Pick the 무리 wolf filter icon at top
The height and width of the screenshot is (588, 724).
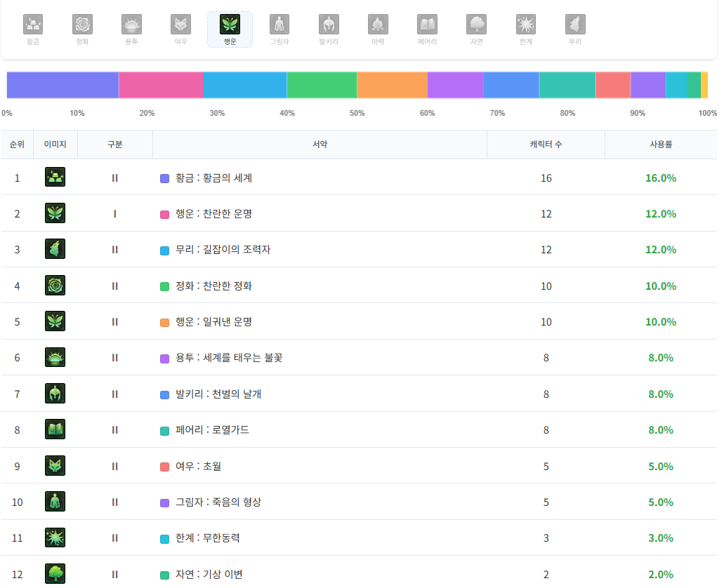pos(575,25)
